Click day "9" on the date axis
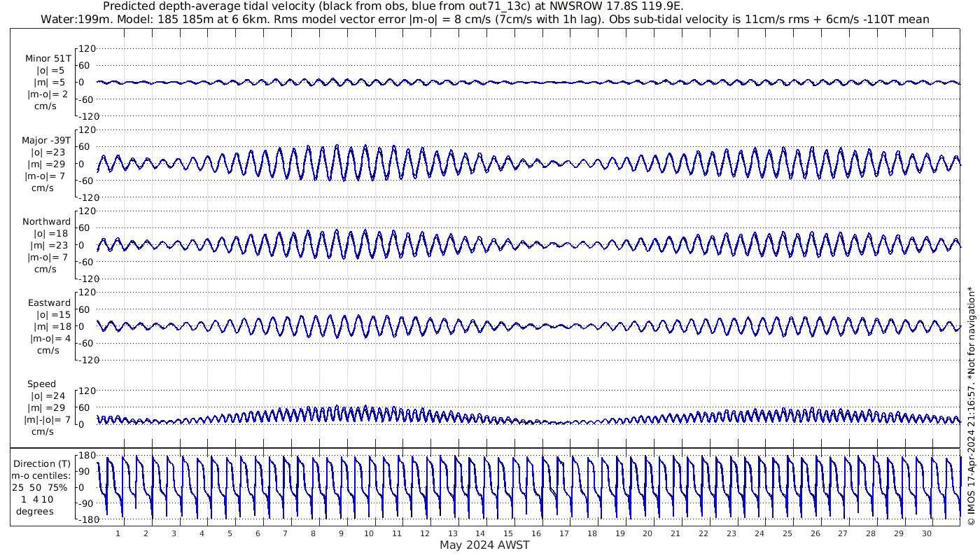The image size is (980, 560). point(341,533)
